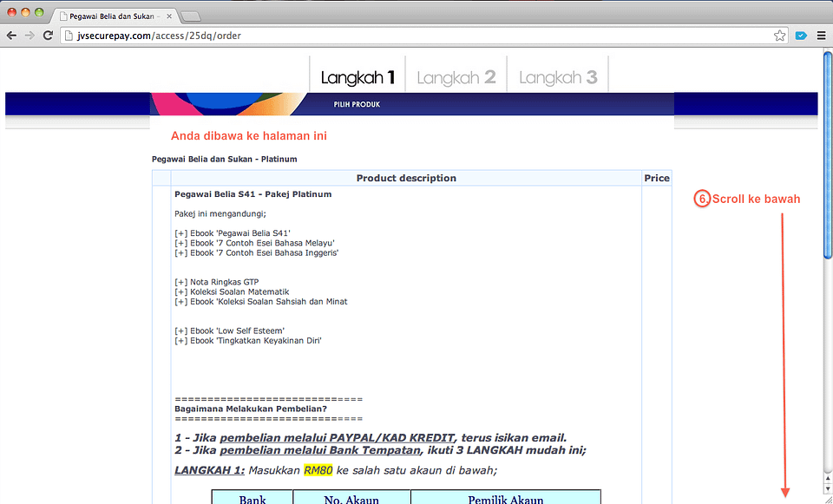Click the browser forward arrow

click(30, 36)
